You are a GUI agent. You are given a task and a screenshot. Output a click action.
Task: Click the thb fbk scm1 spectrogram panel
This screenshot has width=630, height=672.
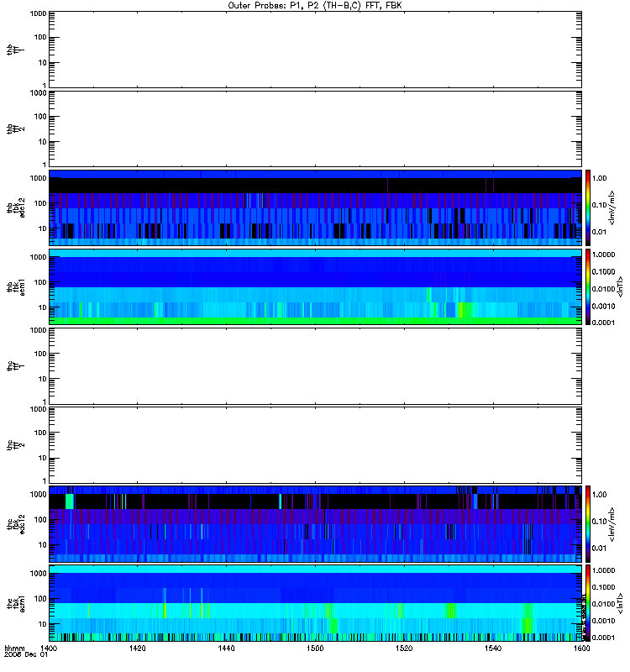(x=316, y=286)
